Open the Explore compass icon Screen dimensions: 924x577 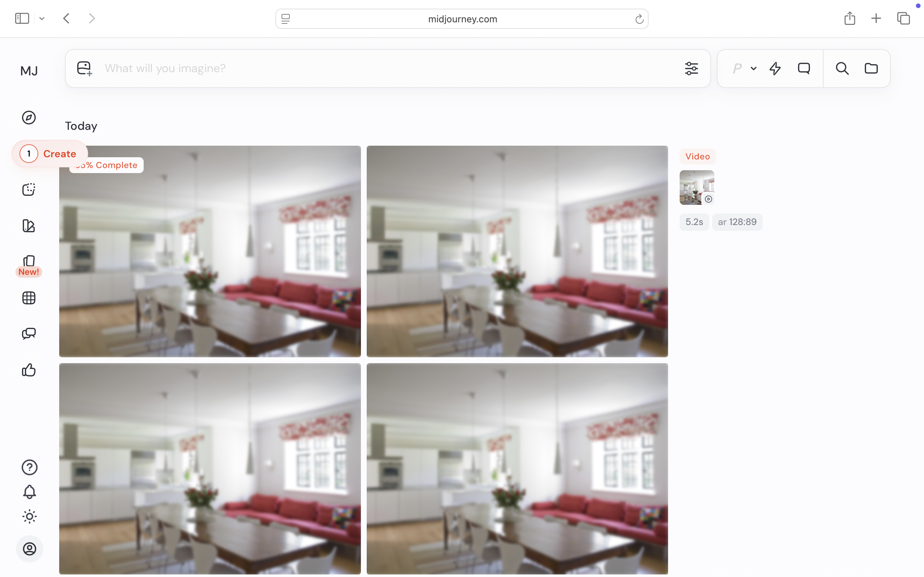tap(29, 118)
